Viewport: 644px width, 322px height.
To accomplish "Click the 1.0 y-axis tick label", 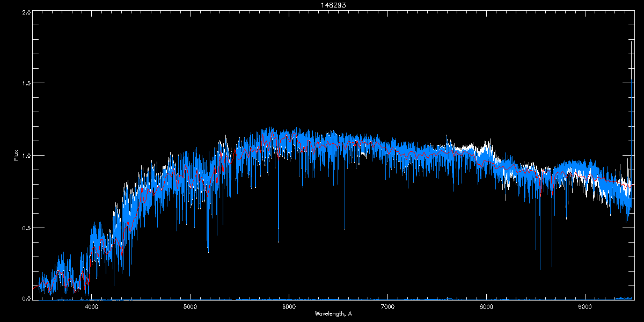I will click(25, 156).
